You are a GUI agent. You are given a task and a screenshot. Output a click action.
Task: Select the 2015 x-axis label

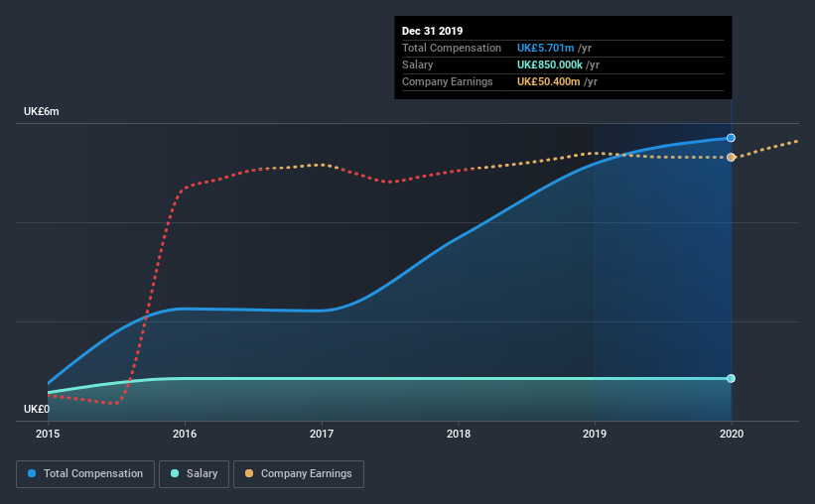click(x=48, y=434)
